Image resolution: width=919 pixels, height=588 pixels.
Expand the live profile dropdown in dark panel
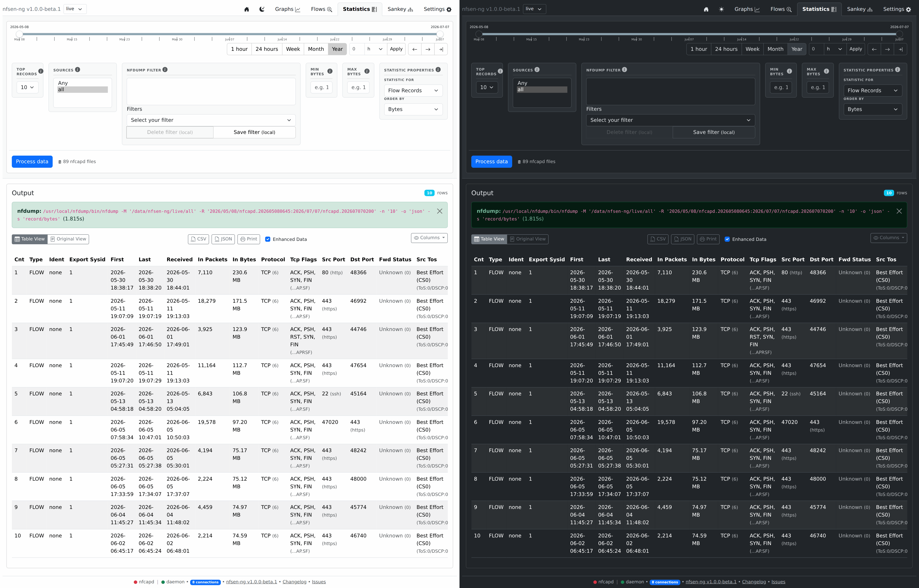coord(534,9)
